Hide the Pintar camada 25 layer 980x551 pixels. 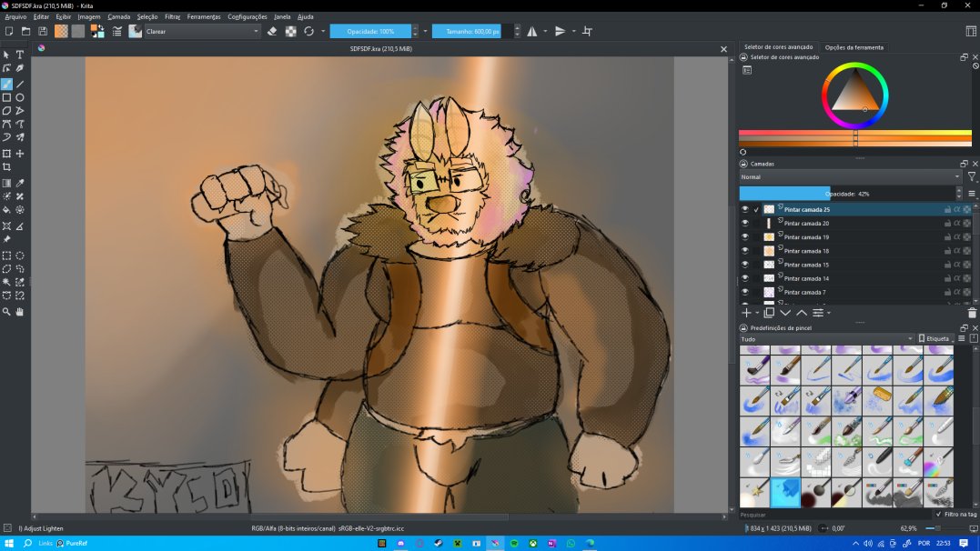[x=744, y=209]
